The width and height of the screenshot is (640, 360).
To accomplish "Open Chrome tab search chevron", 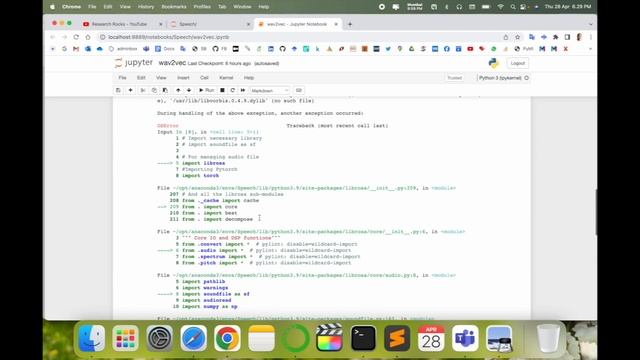I will pyautogui.click(x=590, y=24).
